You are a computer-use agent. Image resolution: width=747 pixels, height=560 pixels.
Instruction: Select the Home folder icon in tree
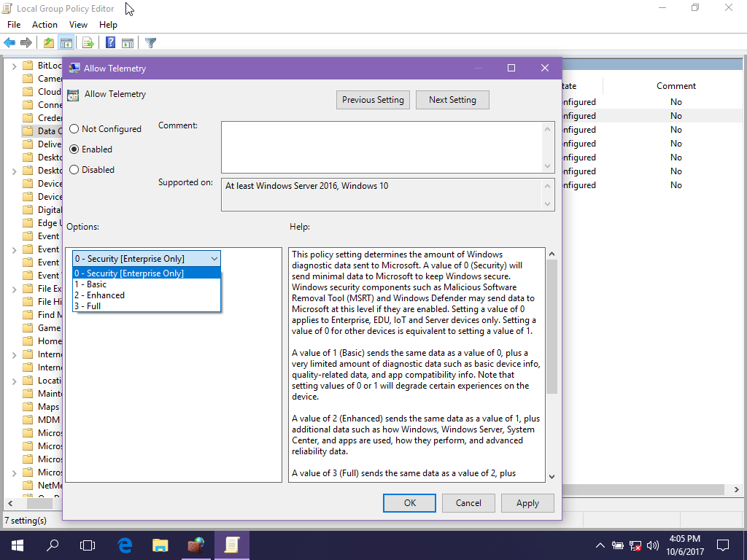[28, 341]
